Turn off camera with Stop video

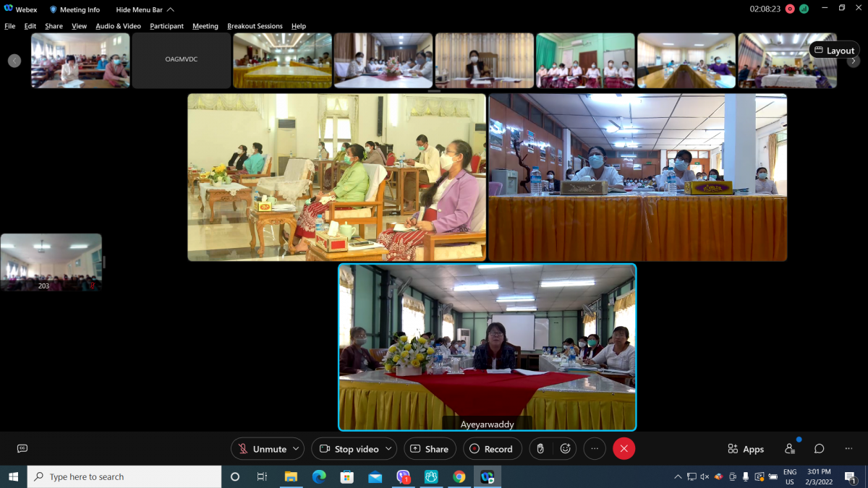coord(349,449)
